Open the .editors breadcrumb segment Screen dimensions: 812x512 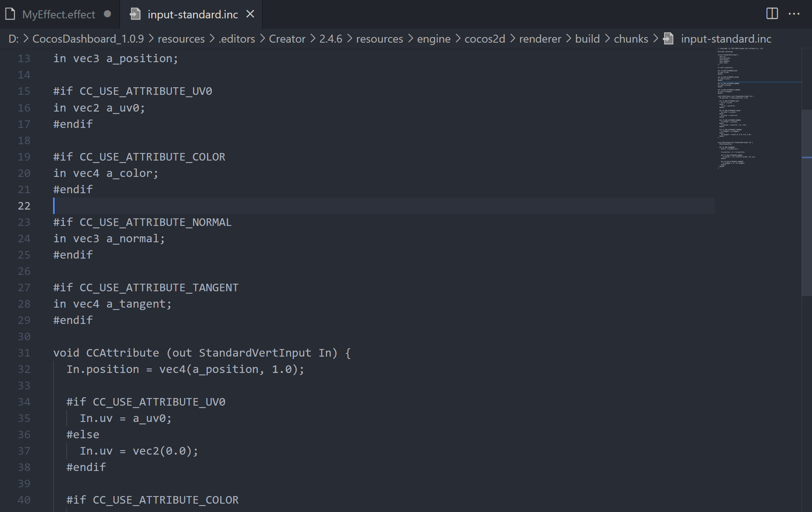point(237,39)
